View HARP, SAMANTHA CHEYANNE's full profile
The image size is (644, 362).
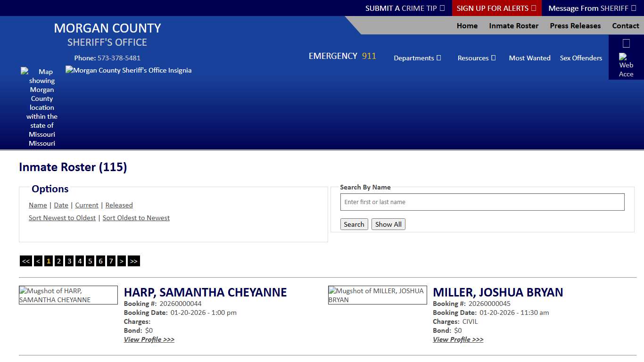[x=149, y=339]
